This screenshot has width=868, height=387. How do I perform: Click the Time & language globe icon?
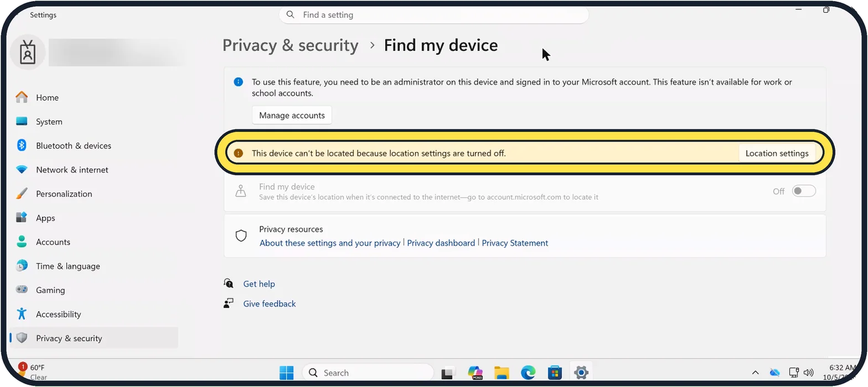coord(22,266)
